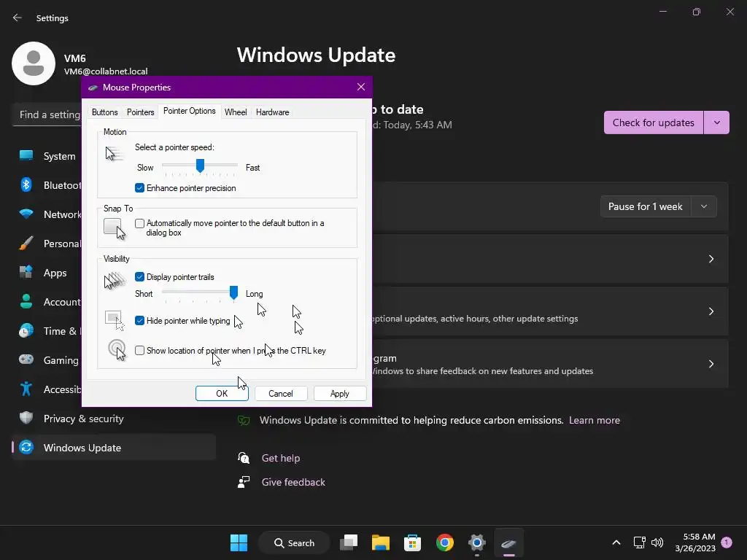Screen dimensions: 747x560
Task: Click the Give feedback icon
Action: [244, 482]
